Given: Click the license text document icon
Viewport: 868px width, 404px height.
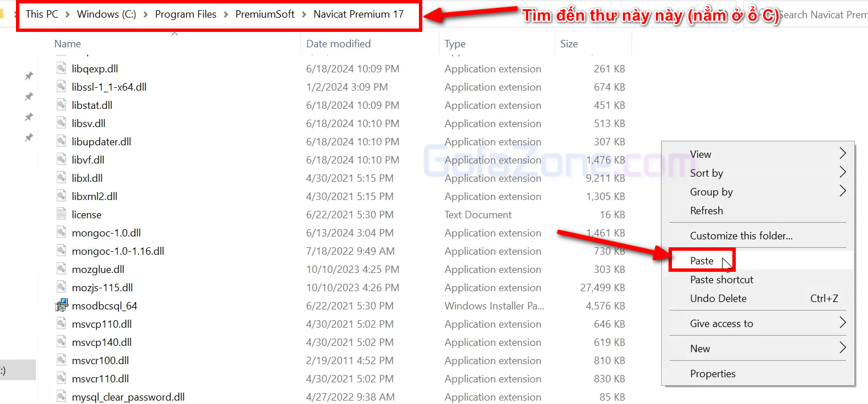Looking at the screenshot, I should pyautogui.click(x=62, y=215).
